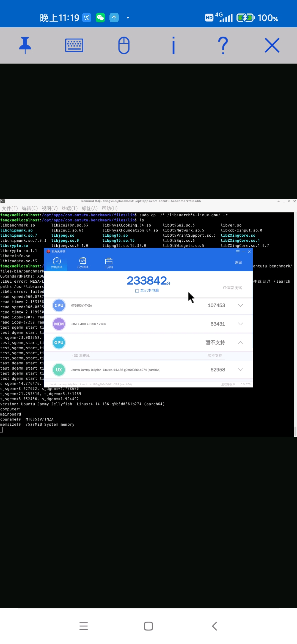
Task: Click 重新测试 to rerun the benchmark
Action: (232, 288)
